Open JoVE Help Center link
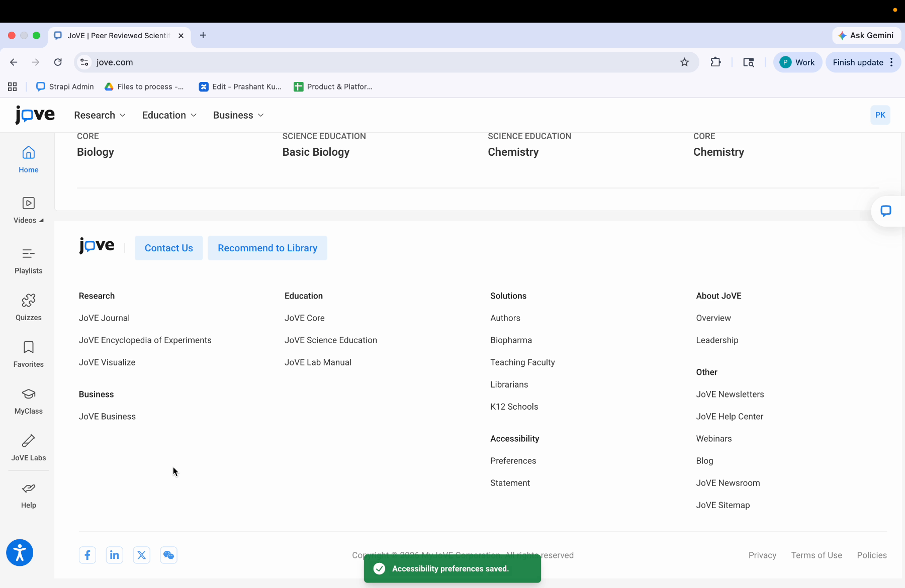 click(730, 417)
